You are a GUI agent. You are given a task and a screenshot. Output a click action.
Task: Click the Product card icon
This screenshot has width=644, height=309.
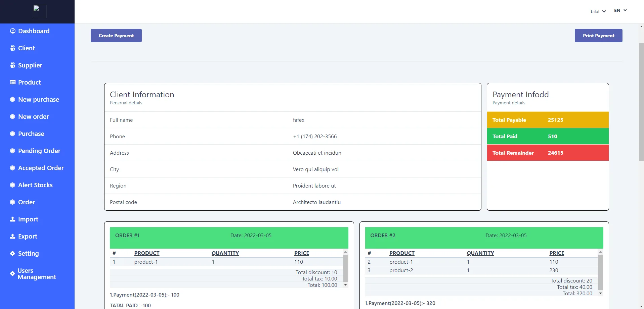click(x=13, y=82)
